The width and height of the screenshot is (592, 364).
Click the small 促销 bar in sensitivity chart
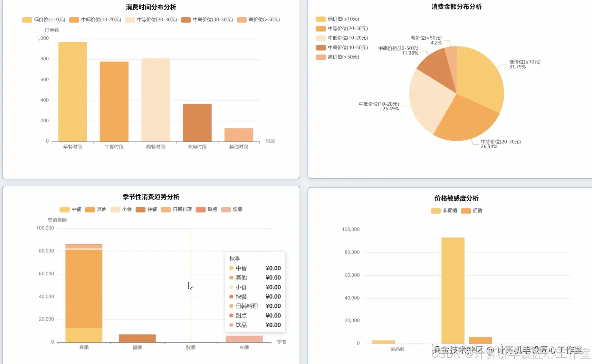480,340
